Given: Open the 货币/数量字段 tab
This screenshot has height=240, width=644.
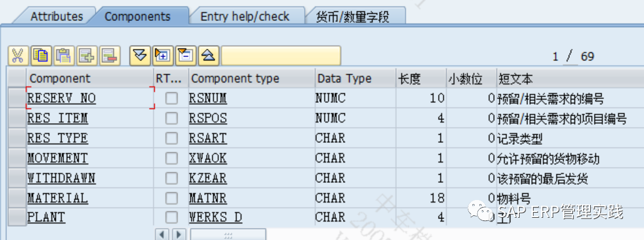Looking at the screenshot, I should [x=353, y=17].
